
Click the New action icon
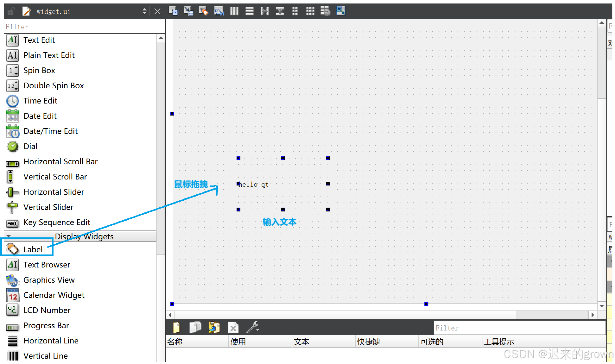176,328
